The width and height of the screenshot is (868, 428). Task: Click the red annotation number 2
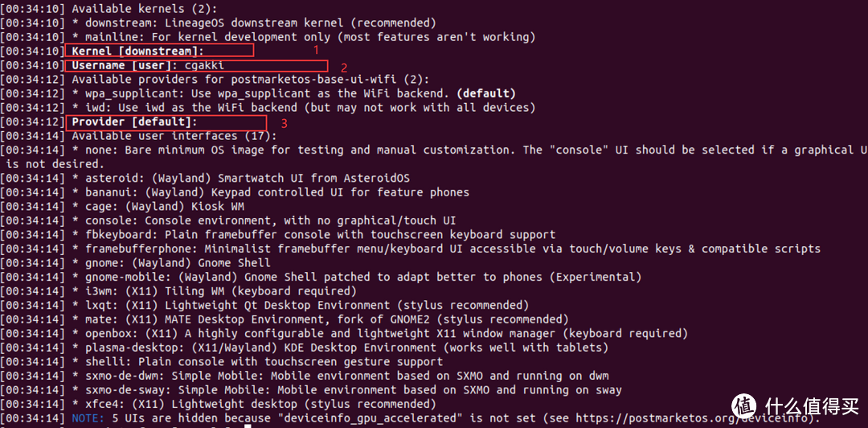344,68
